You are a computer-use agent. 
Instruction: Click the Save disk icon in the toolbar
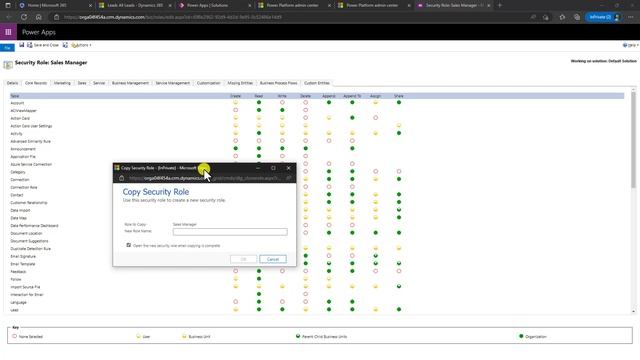coord(22,45)
